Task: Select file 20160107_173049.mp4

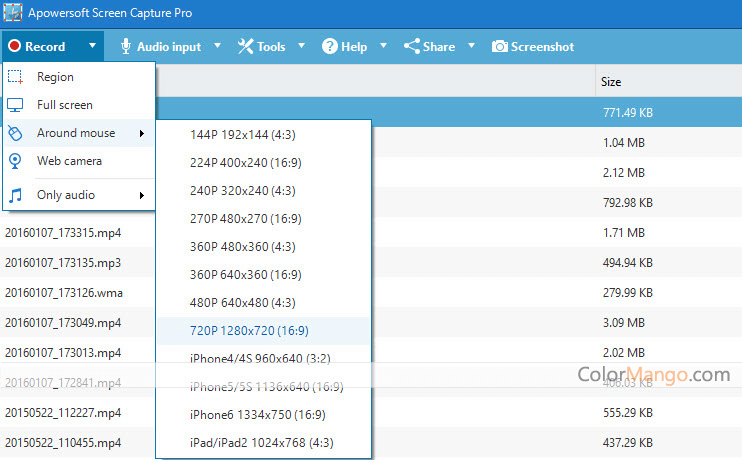Action: (x=63, y=323)
